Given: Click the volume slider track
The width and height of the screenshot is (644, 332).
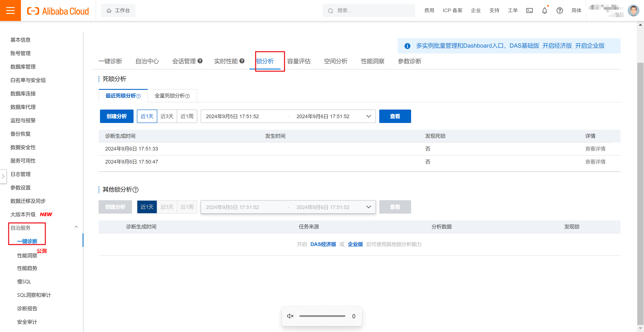Looking at the screenshot, I should pos(322,316).
